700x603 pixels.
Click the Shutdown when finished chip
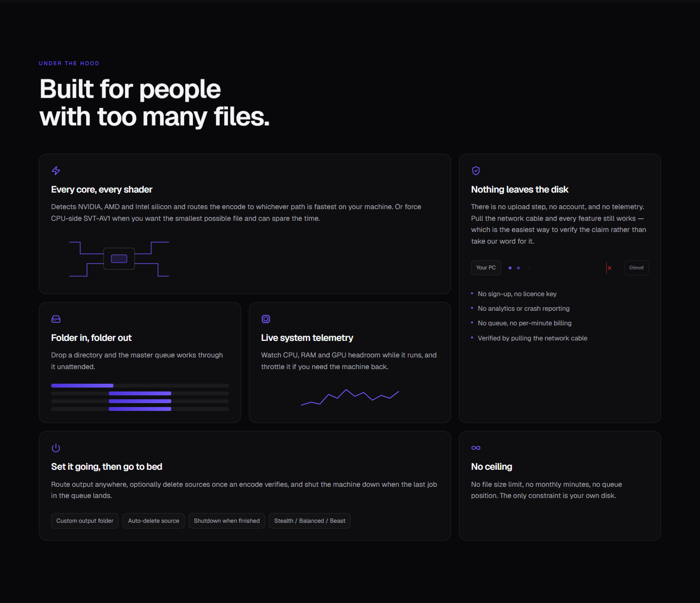pos(227,521)
